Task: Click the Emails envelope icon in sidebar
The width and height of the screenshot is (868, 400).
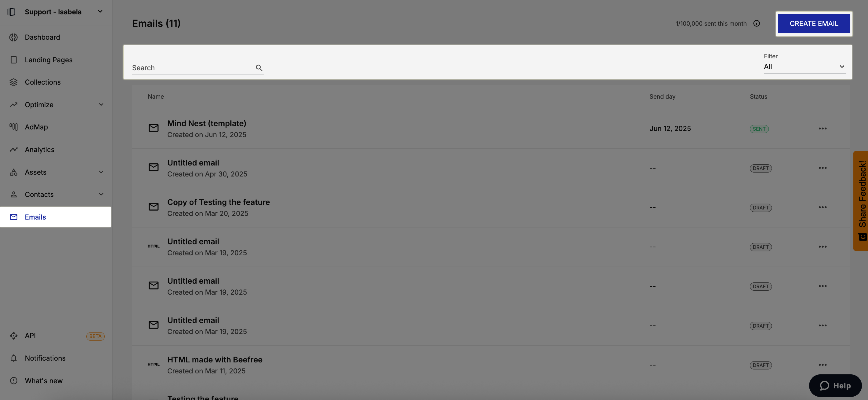Action: click(13, 217)
